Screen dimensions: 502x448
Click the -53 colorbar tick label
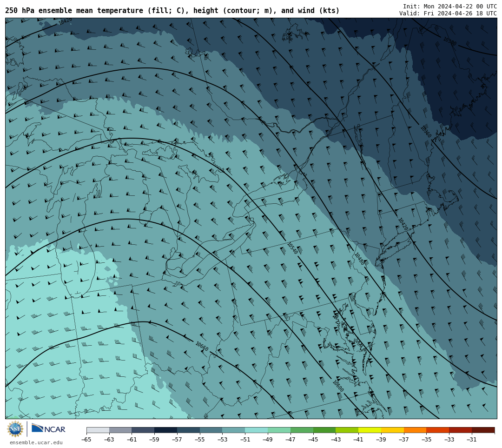(x=223, y=439)
